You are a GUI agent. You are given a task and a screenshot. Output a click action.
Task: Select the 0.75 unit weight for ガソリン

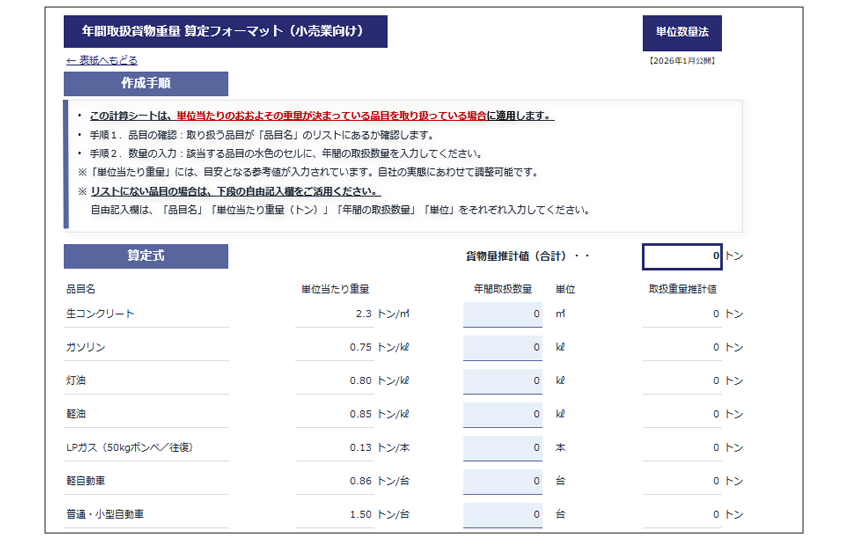tap(360, 348)
